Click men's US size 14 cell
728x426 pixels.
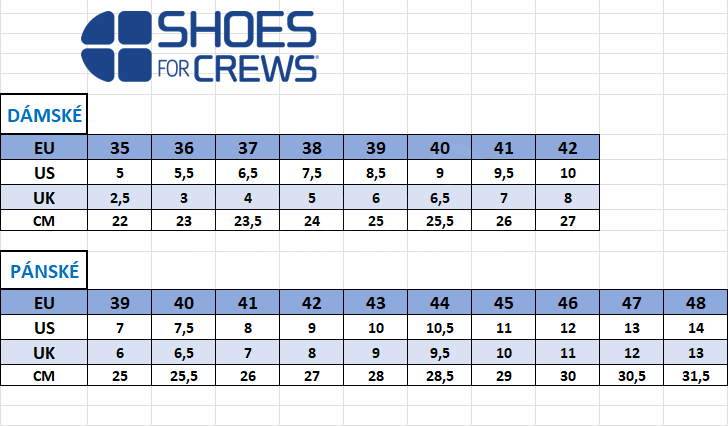pos(696,328)
